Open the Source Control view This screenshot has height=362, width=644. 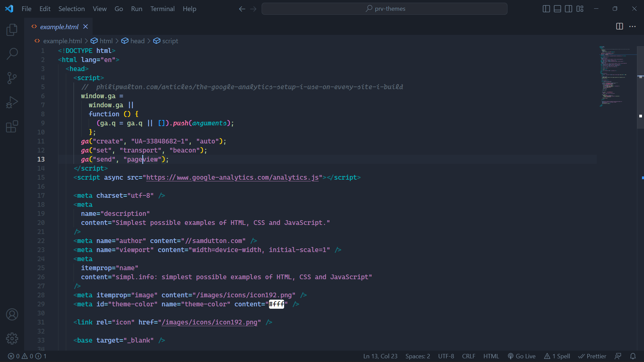tap(12, 78)
